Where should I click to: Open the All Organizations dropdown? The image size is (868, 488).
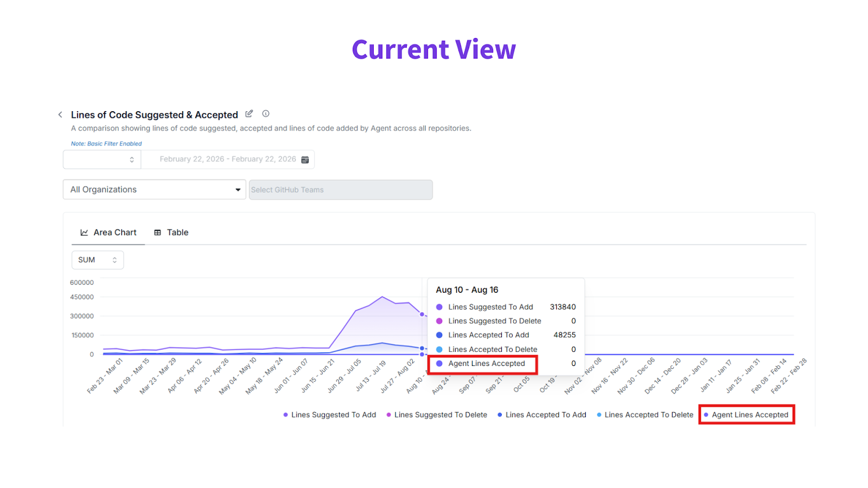pos(155,190)
